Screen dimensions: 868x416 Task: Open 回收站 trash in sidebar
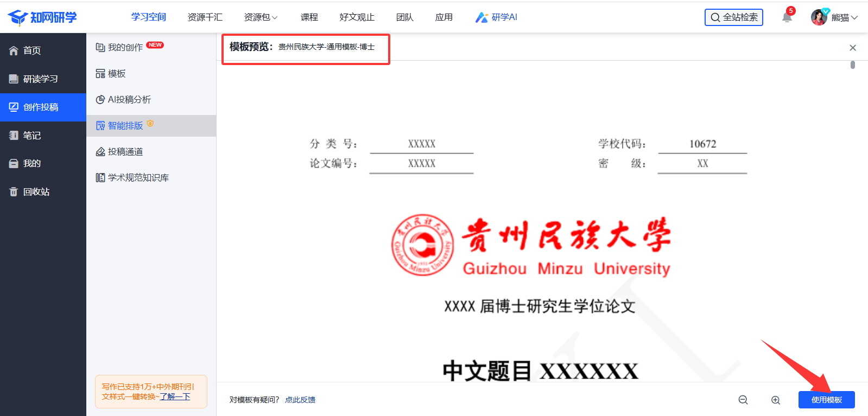point(36,191)
